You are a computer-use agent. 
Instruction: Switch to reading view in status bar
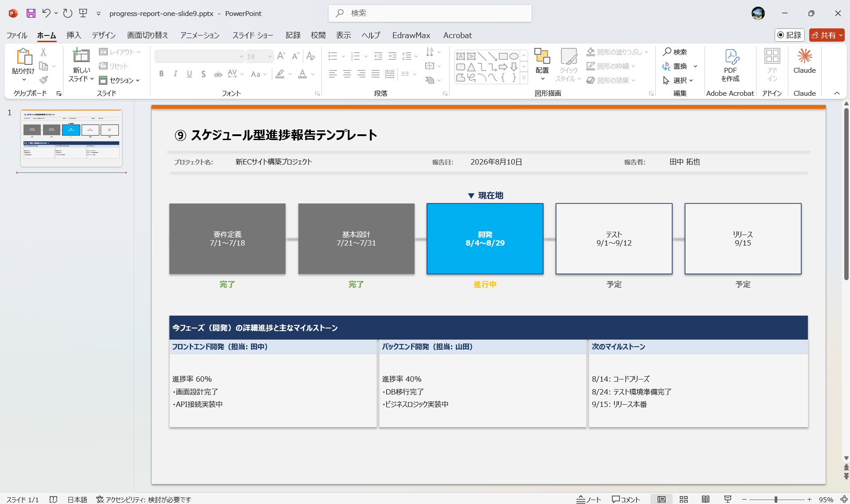tap(705, 499)
